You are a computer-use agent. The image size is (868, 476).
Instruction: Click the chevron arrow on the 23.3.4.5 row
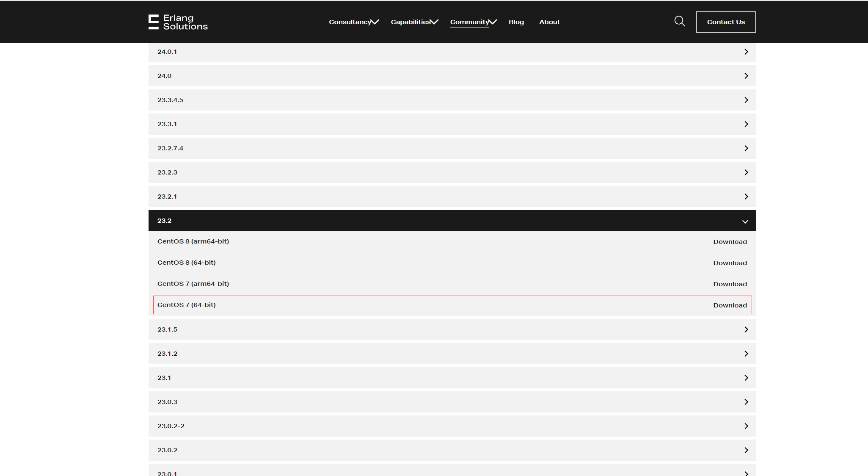pos(746,100)
